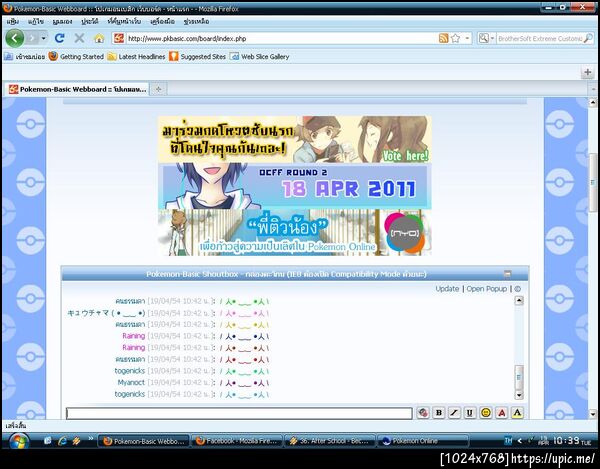600x469 pixels.
Task: Collapse the Pokemon-Basic Shoutbox panel
Action: coord(507,274)
